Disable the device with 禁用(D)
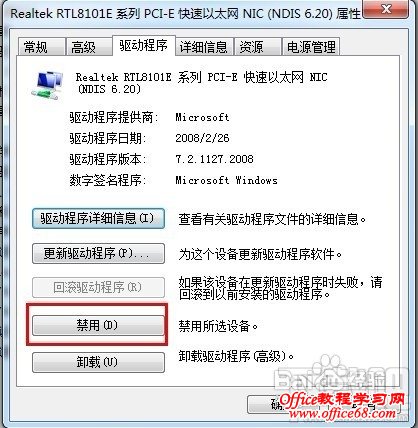The image size is (418, 428). tap(98, 325)
